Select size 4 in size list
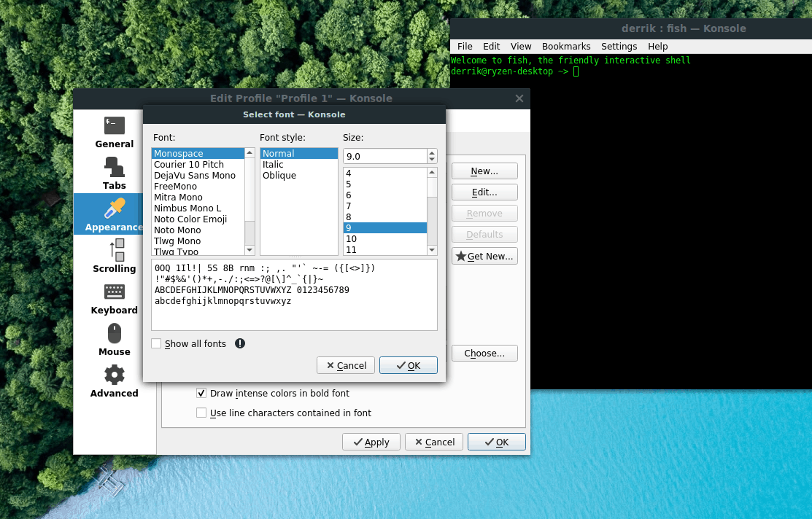 pos(385,173)
